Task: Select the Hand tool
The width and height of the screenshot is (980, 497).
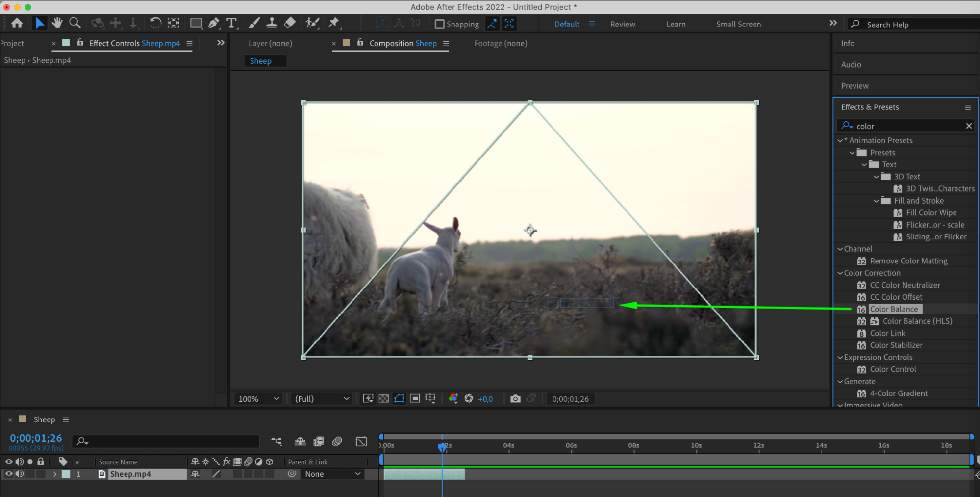Action: 57,23
